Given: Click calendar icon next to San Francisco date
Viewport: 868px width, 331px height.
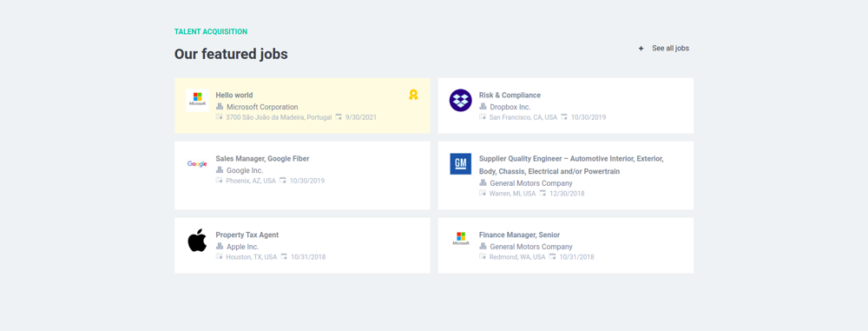Looking at the screenshot, I should [564, 117].
